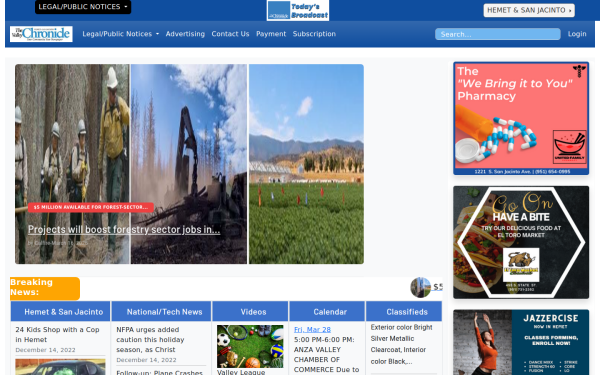Open the Subscription page
This screenshot has width=600, height=375.
tap(314, 34)
